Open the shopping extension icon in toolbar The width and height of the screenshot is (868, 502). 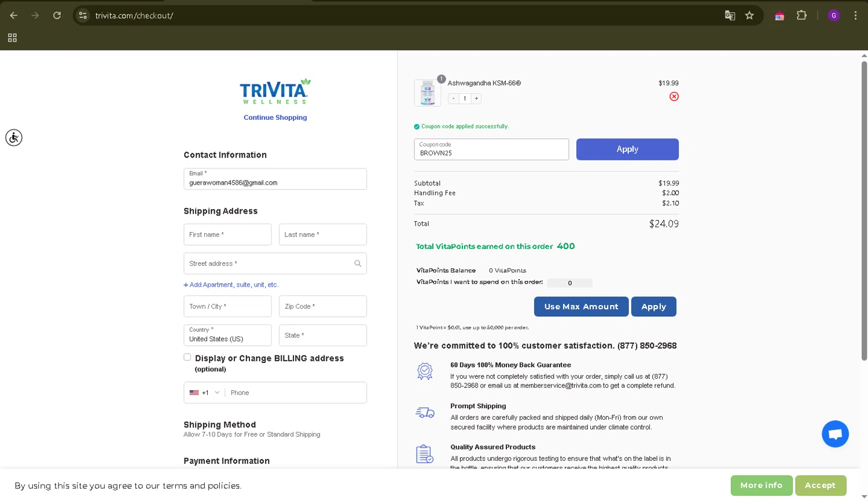pyautogui.click(x=779, y=16)
